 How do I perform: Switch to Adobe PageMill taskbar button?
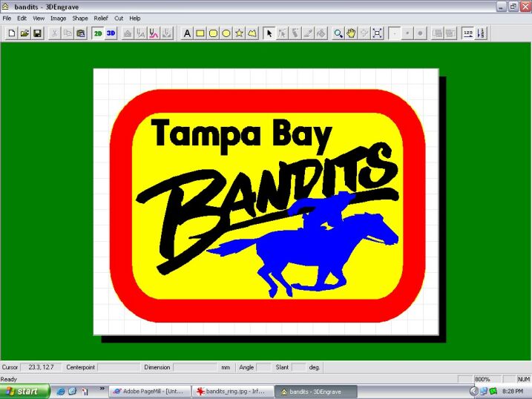pos(148,391)
